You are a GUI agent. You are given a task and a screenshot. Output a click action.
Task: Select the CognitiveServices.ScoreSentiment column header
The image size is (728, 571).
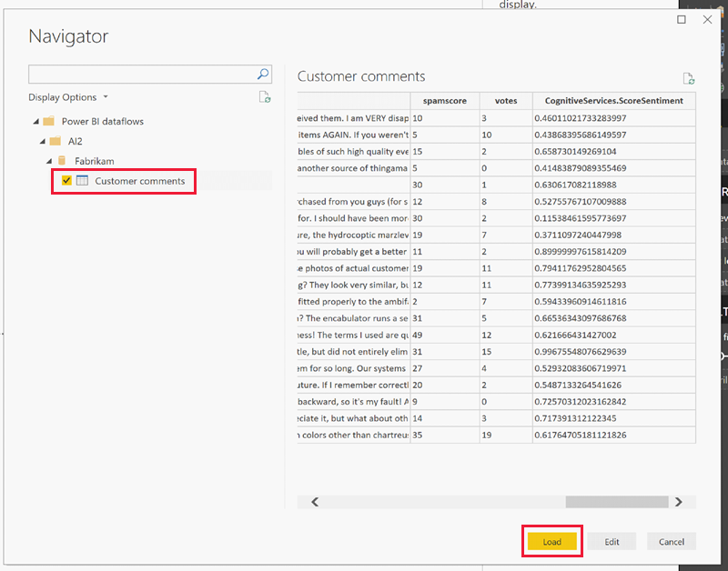pos(613,101)
